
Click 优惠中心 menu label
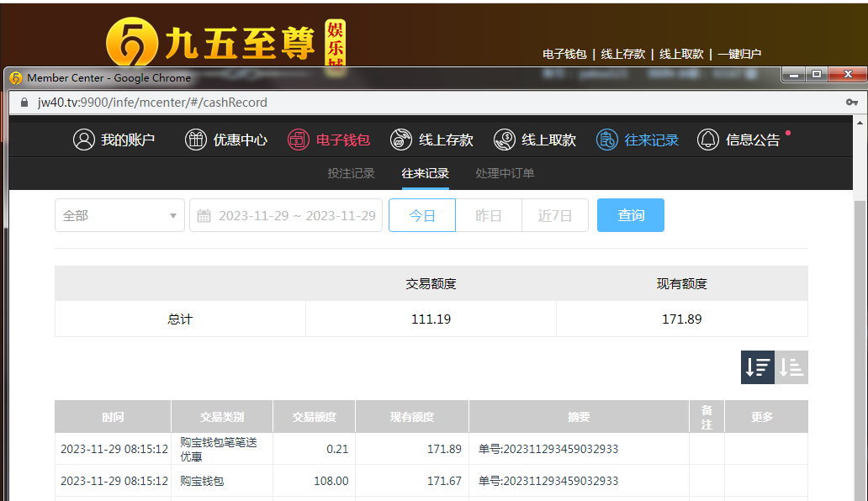tap(241, 140)
